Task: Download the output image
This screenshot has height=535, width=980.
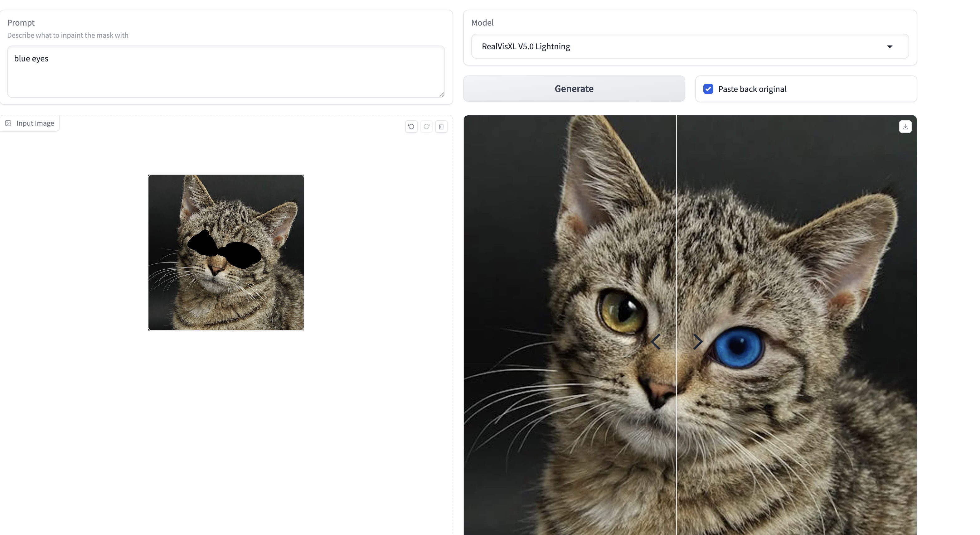Action: [905, 127]
